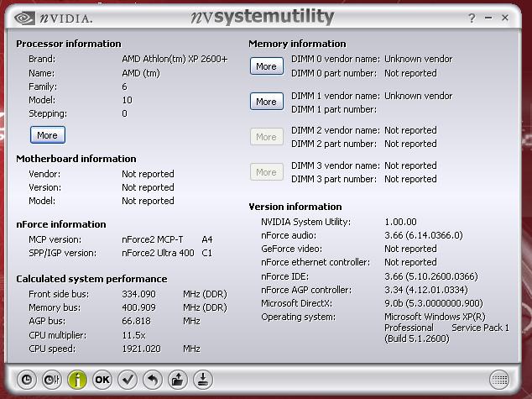The height and width of the screenshot is (399, 532).
Task: Click the memory bus value "400.909"
Action: coord(138,307)
